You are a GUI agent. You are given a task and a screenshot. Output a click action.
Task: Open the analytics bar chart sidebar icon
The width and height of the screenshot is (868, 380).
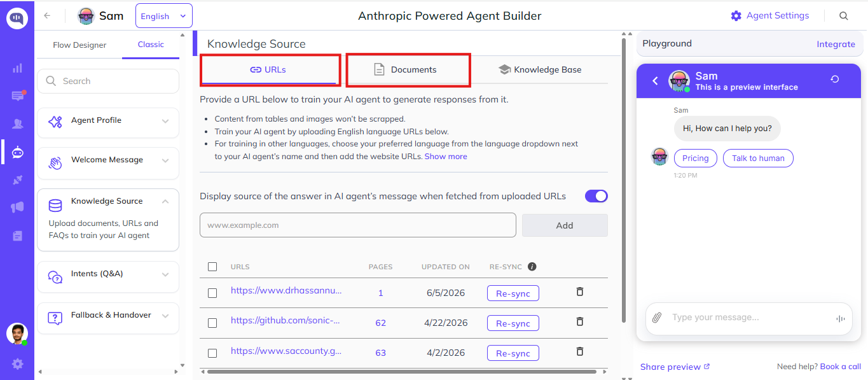(17, 68)
